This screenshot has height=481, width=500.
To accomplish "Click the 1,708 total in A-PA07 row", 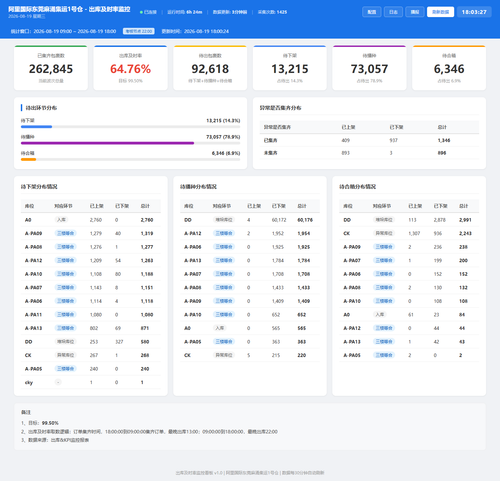I will tap(304, 274).
